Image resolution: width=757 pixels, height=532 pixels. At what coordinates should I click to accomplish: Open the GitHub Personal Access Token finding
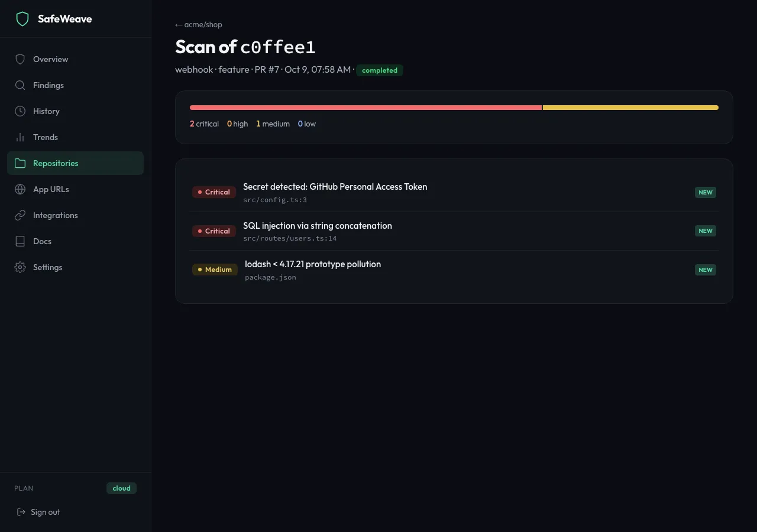click(454, 193)
